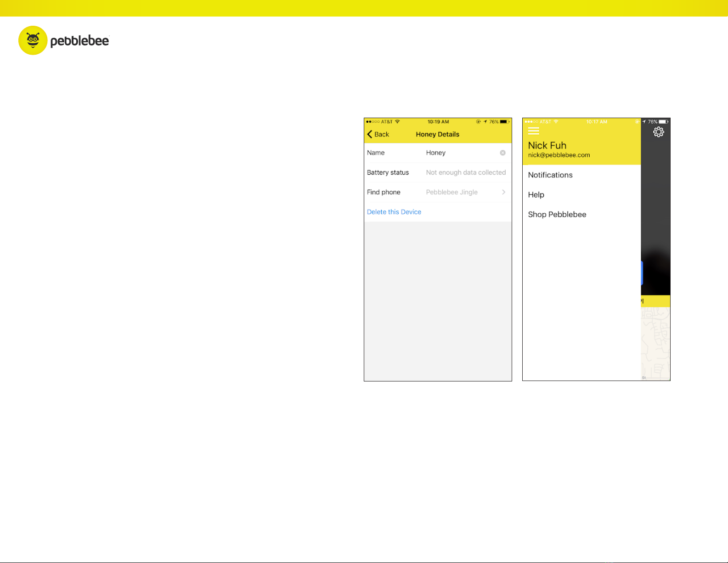Click nick@pebblebee.com email text

point(559,155)
